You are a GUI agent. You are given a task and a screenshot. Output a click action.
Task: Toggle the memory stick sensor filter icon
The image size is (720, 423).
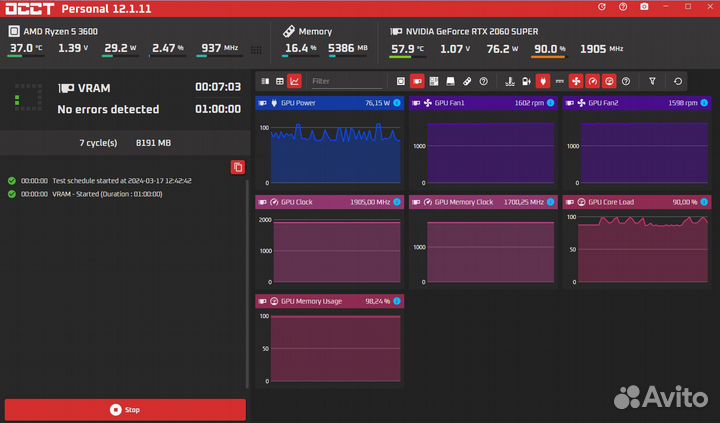tap(467, 81)
